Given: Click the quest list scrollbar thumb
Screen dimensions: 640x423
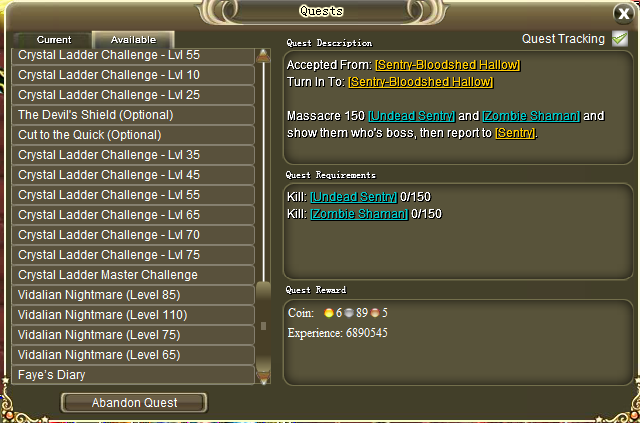Looking at the screenshot, I should (x=263, y=326).
